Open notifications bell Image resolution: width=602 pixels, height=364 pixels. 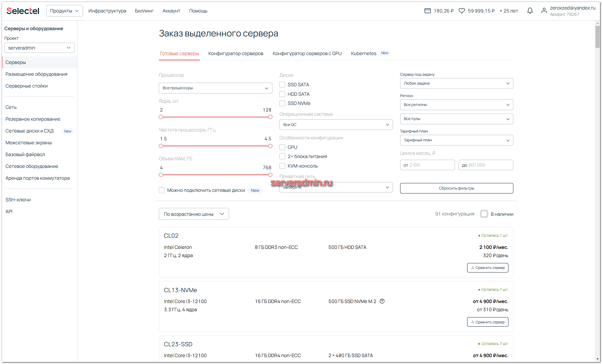(x=530, y=11)
